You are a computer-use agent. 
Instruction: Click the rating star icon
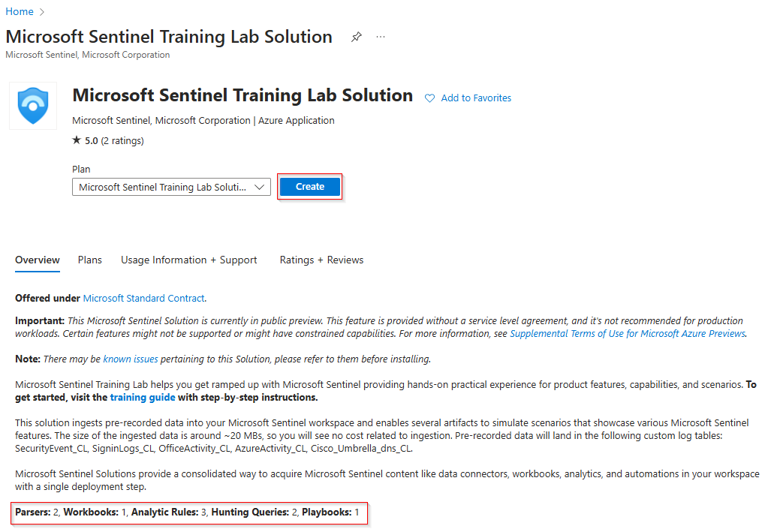(x=77, y=140)
